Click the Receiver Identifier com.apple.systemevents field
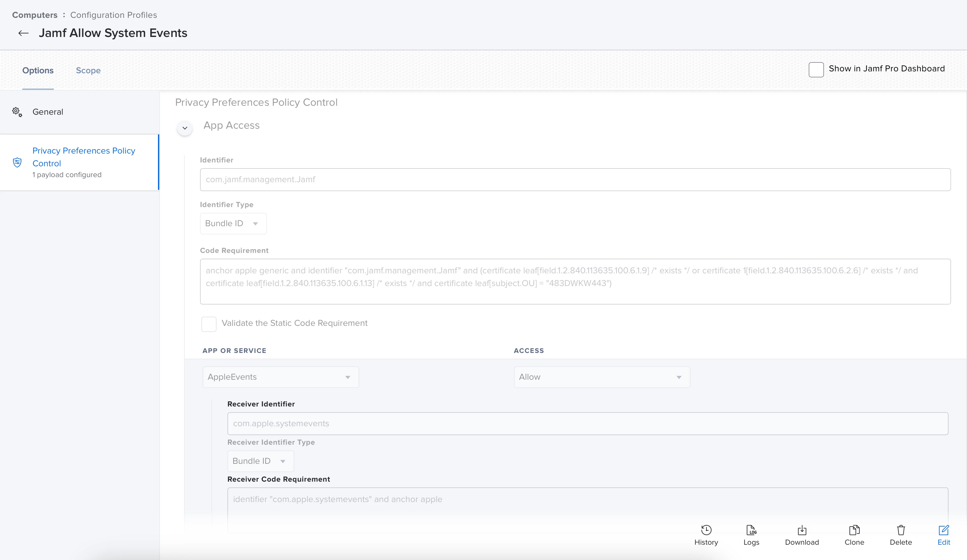Image resolution: width=967 pixels, height=560 pixels. [x=587, y=424]
